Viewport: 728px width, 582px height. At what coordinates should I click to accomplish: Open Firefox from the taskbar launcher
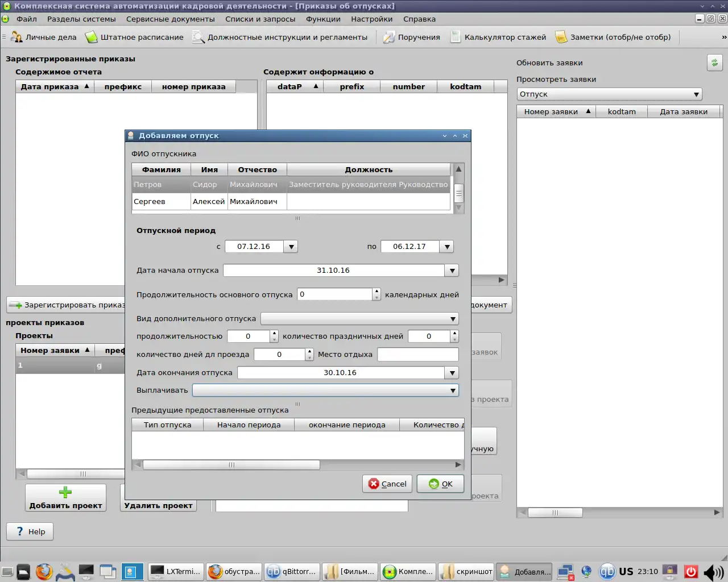44,572
